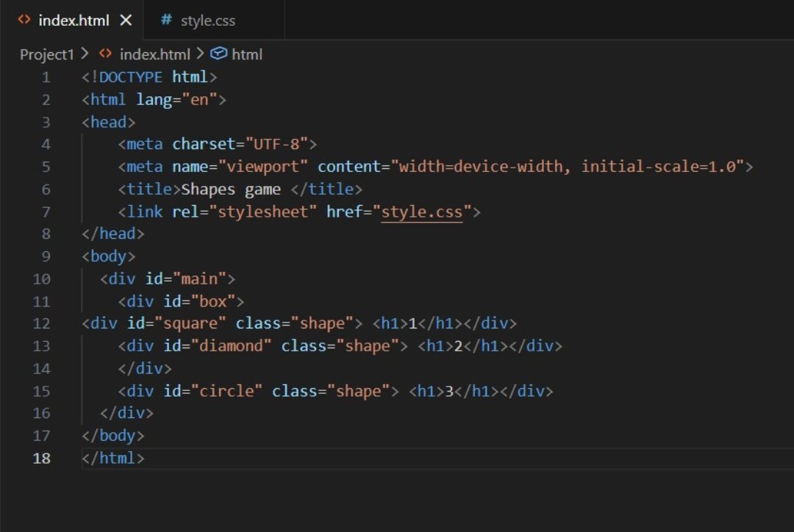This screenshot has height=532, width=794.
Task: Close the index.html tab
Action: click(x=126, y=21)
